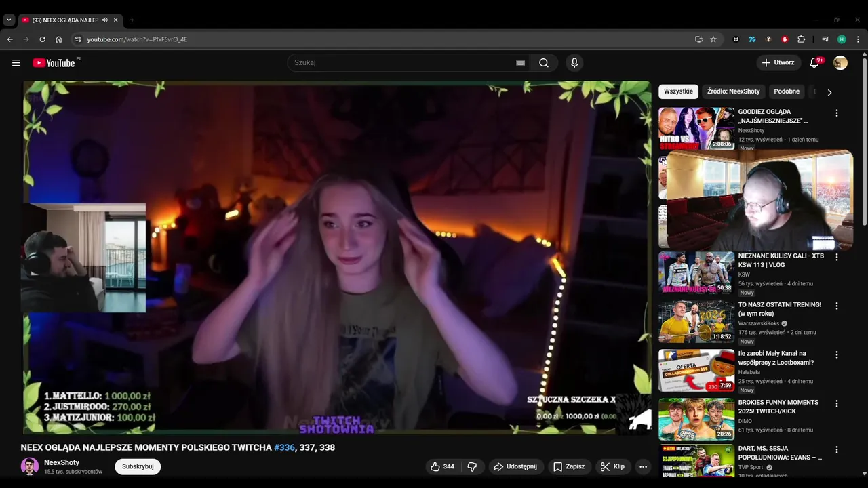Open TO NASZ OSTATNI TRENING thumbnail
The image size is (868, 488).
pyautogui.click(x=696, y=321)
